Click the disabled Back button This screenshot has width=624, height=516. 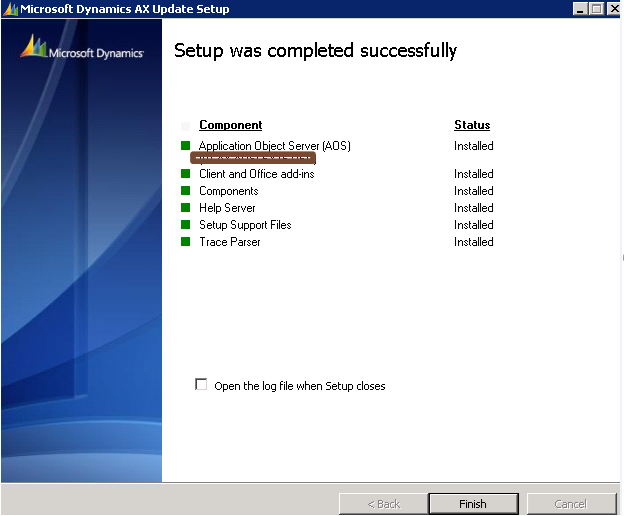click(x=384, y=504)
